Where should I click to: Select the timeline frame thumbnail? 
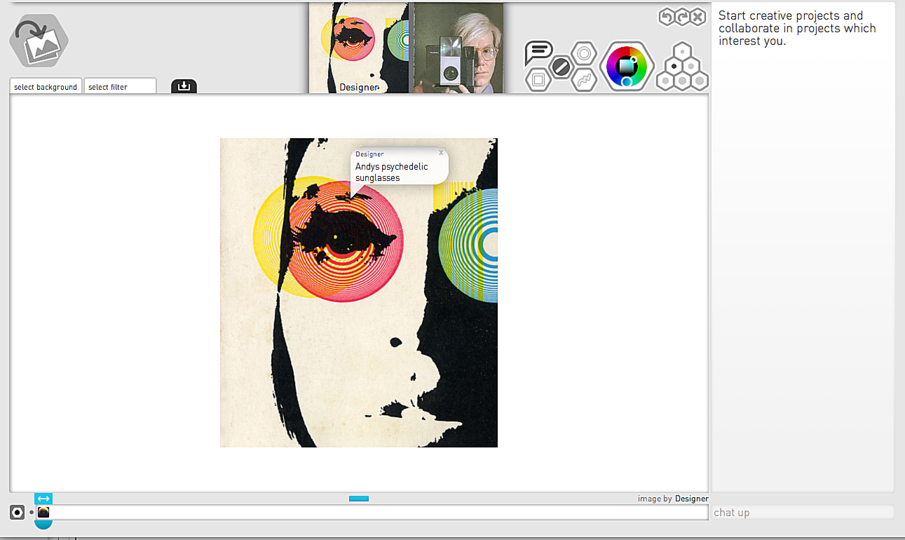(43, 512)
